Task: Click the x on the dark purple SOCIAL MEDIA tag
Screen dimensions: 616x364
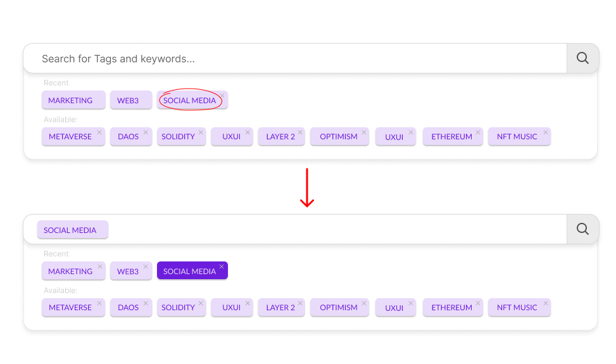Action: pos(222,267)
